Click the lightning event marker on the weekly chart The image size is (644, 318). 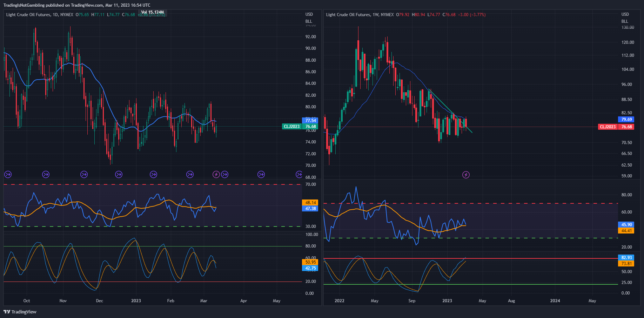coord(466,175)
